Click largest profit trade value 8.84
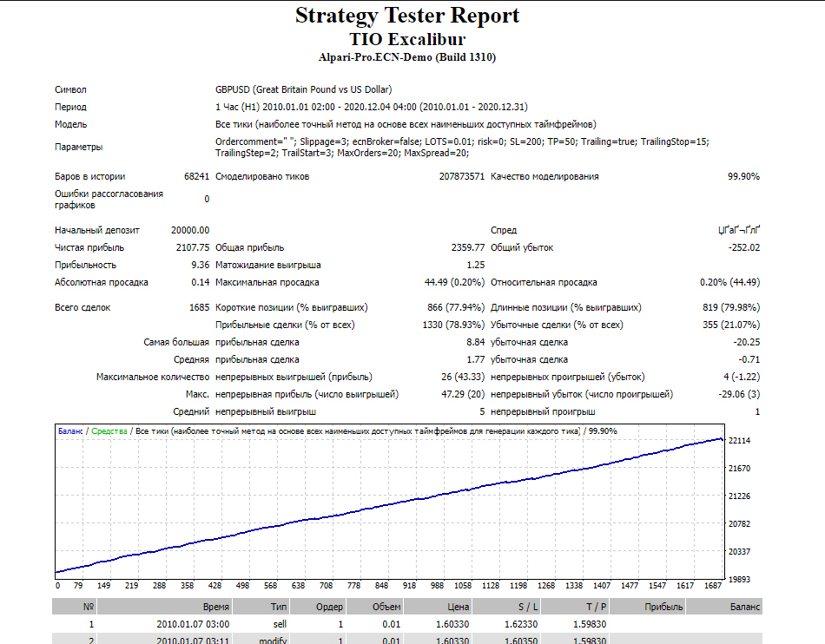Screen dimensions: 825x644 pos(476,342)
